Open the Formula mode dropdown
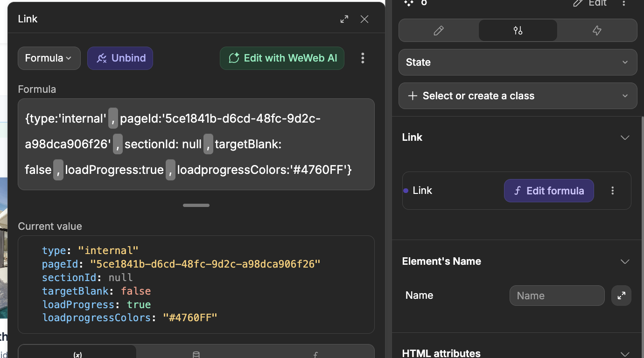The image size is (644, 358). [x=49, y=58]
